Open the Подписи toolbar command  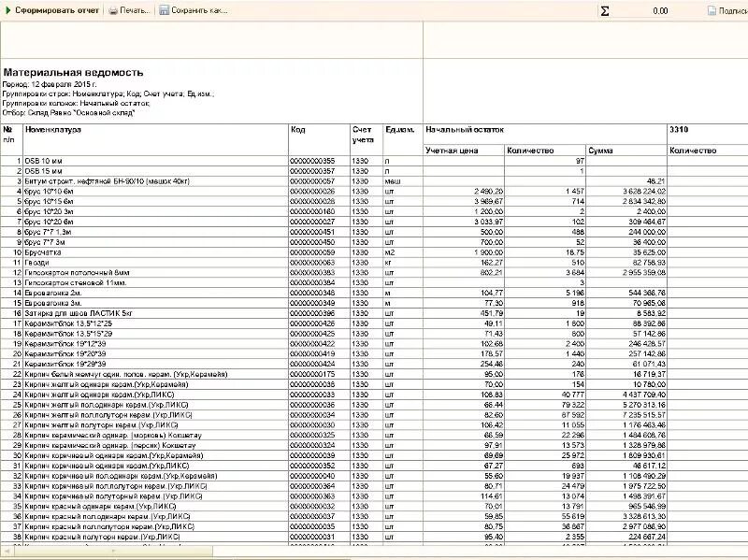(x=727, y=10)
